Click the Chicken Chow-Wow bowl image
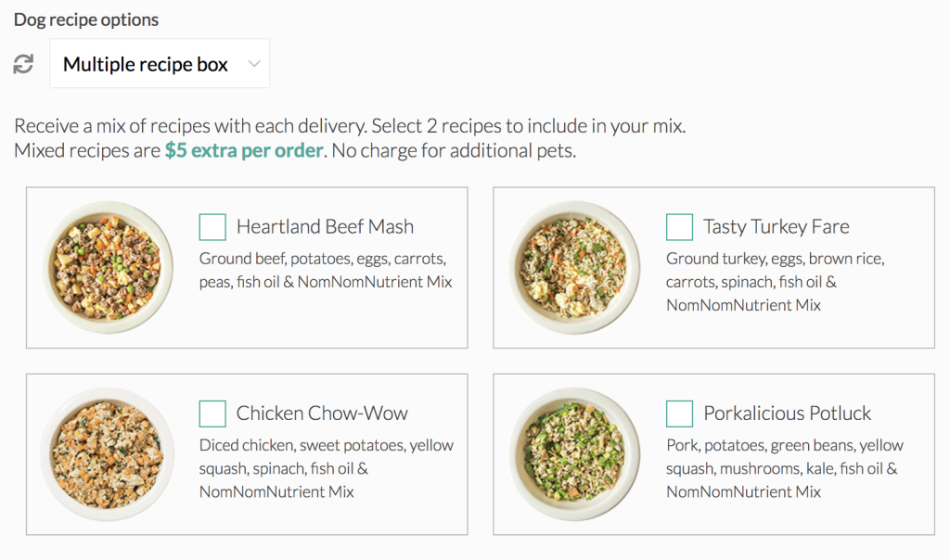 coord(109,454)
